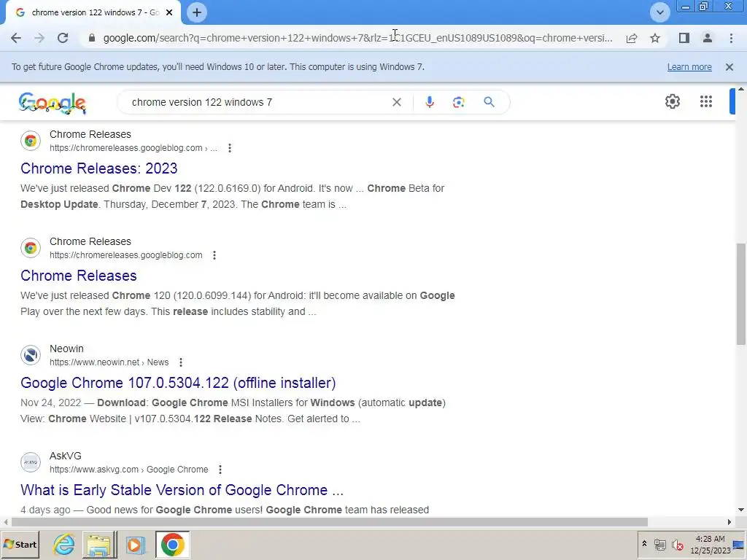747x560 pixels.
Task: Share this page icon in address bar
Action: (632, 38)
